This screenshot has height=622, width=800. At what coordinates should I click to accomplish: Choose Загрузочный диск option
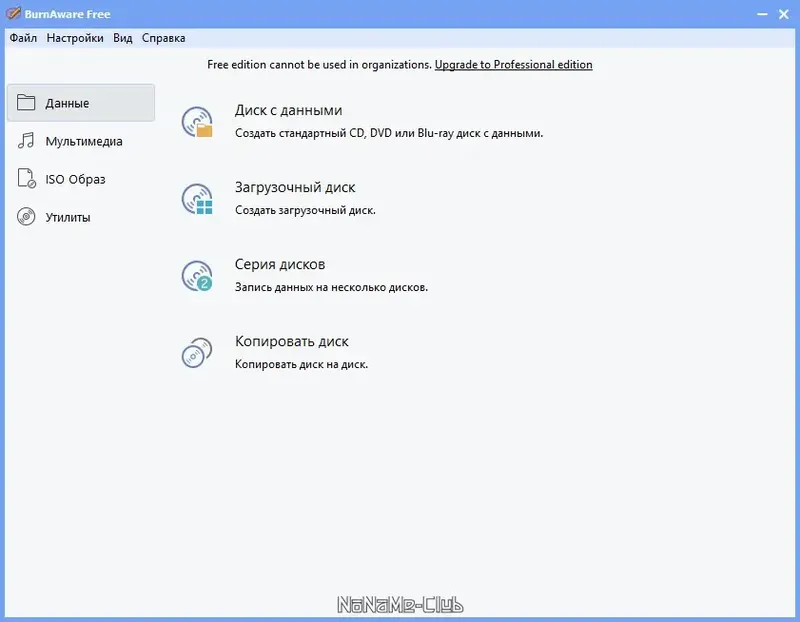pos(295,187)
